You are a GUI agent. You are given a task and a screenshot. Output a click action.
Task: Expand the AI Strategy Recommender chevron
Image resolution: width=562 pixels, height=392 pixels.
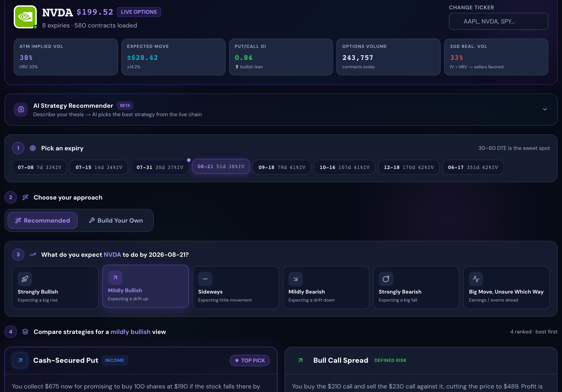(545, 109)
